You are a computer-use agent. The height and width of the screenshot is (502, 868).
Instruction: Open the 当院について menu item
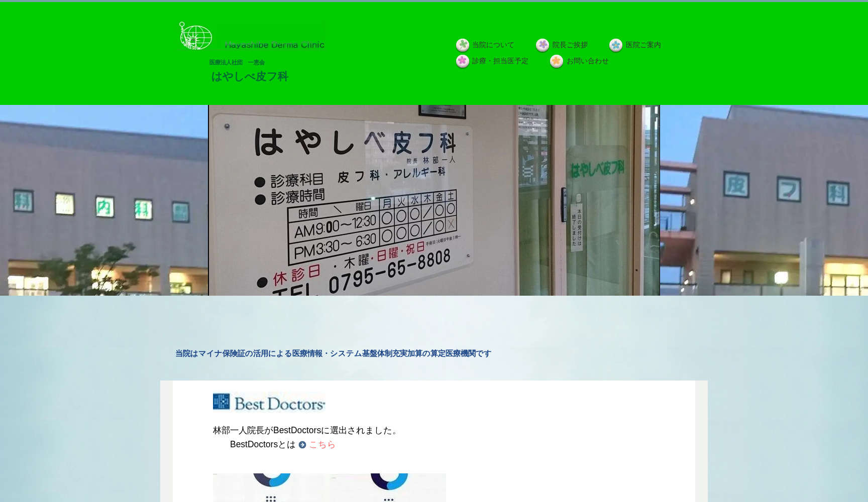pyautogui.click(x=493, y=45)
